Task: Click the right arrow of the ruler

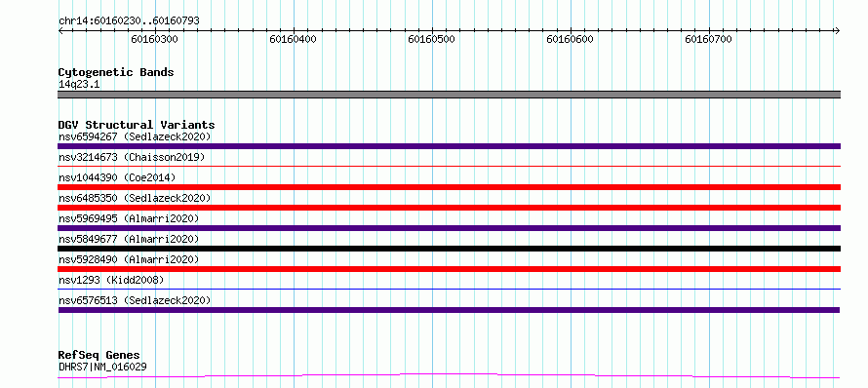Action: click(x=837, y=30)
